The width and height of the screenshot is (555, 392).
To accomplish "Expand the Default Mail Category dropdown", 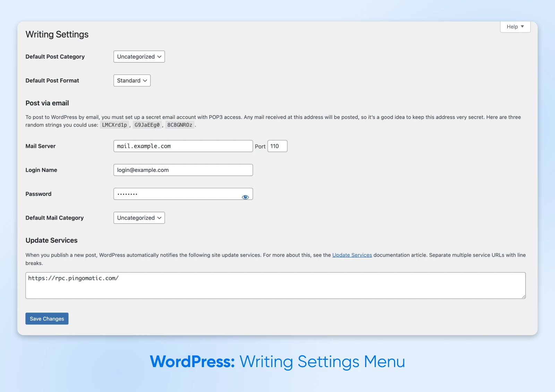I will [x=139, y=218].
